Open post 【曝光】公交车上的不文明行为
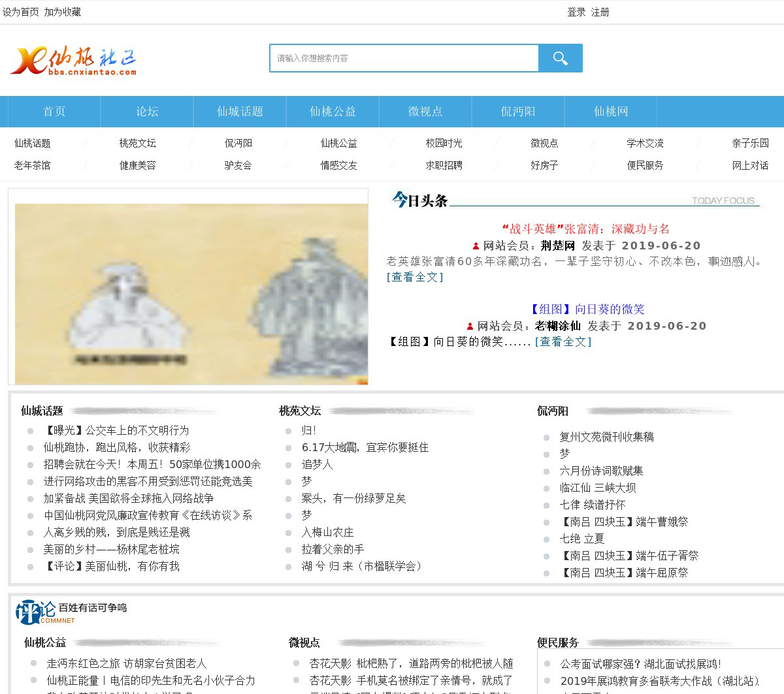The height and width of the screenshot is (694, 784). pos(116,431)
